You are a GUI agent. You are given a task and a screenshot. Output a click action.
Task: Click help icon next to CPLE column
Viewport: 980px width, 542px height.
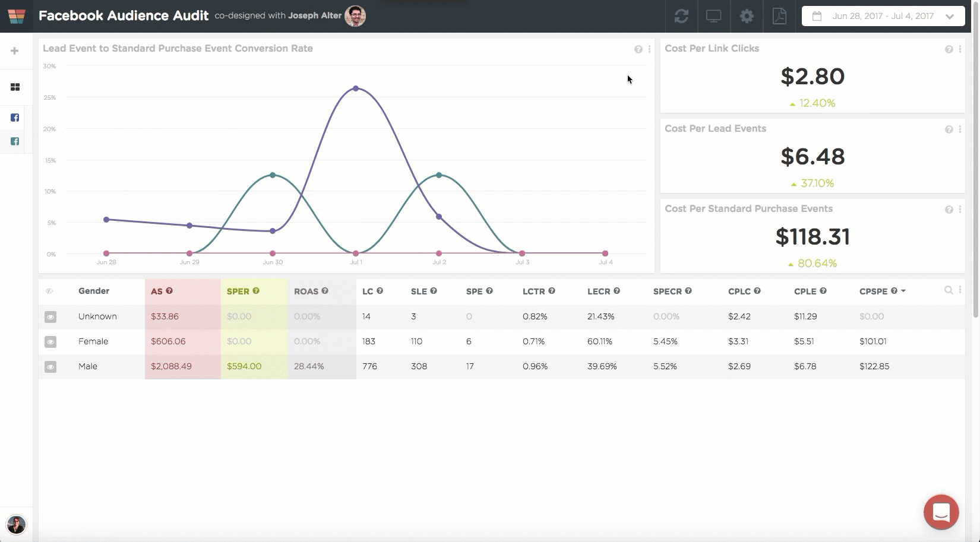823,291
